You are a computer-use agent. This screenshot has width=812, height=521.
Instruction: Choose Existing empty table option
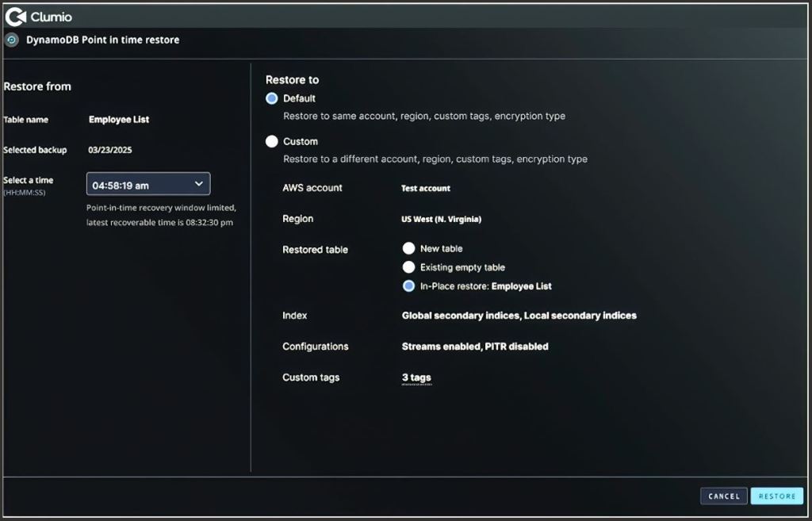click(x=408, y=267)
